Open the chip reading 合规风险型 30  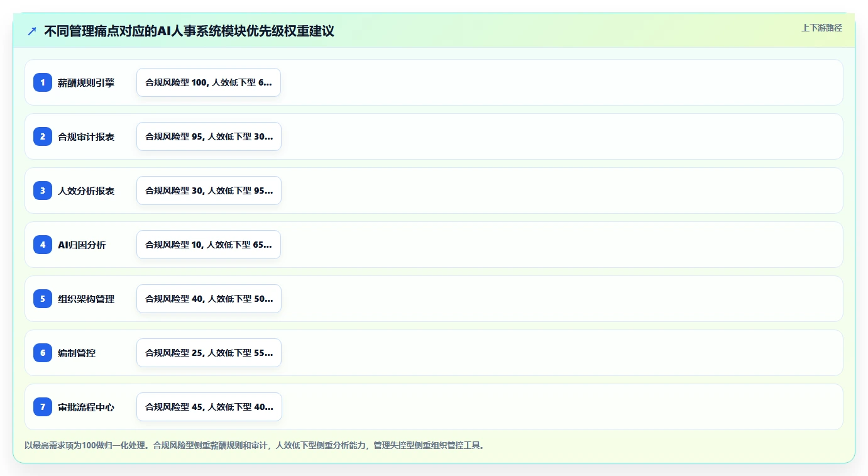pyautogui.click(x=209, y=191)
